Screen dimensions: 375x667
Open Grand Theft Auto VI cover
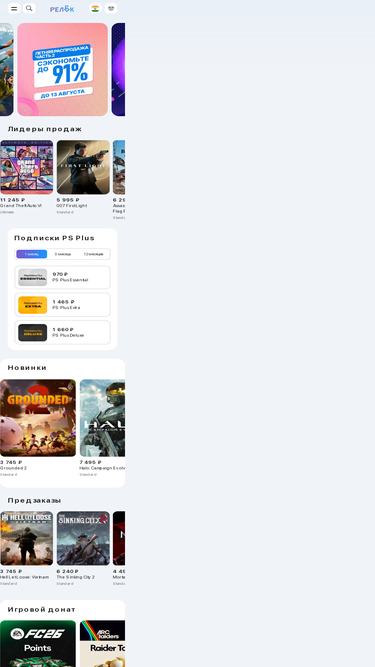click(26, 167)
